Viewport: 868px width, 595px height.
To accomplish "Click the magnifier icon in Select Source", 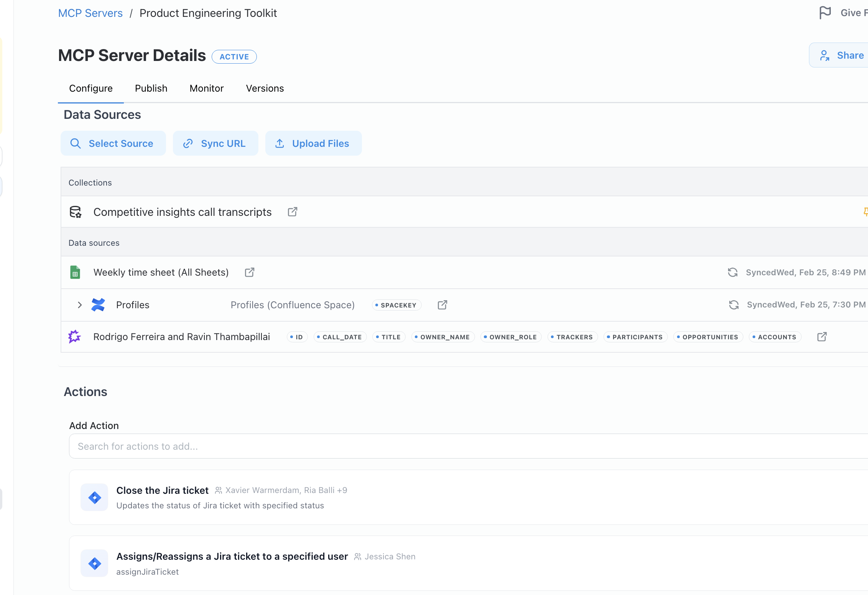I will pyautogui.click(x=76, y=143).
